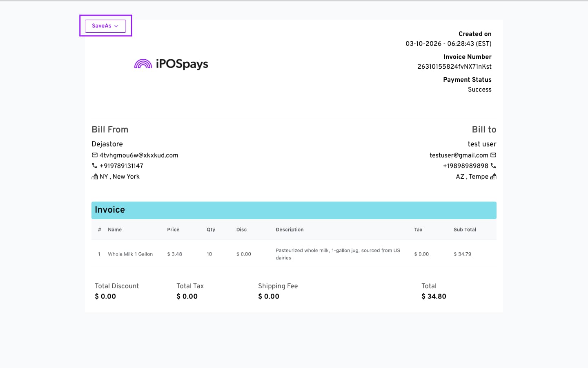Click the building icon beside NY, New York
This screenshot has height=368, width=588.
point(95,177)
